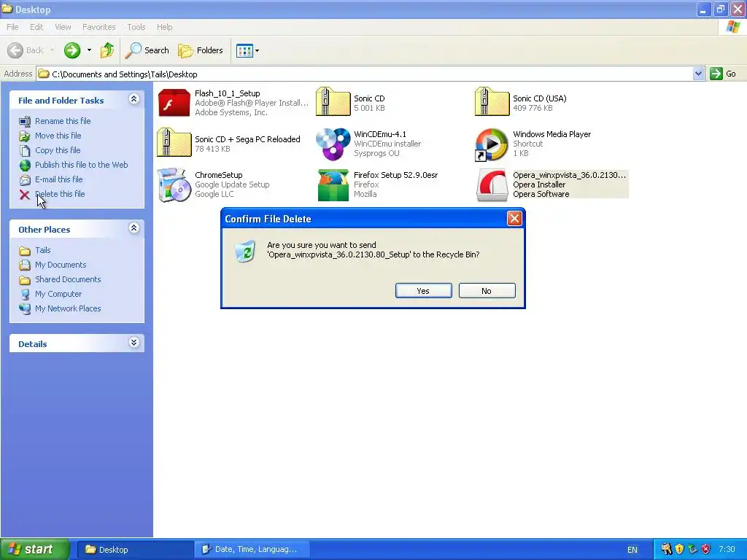Expand the Details panel

click(134, 343)
